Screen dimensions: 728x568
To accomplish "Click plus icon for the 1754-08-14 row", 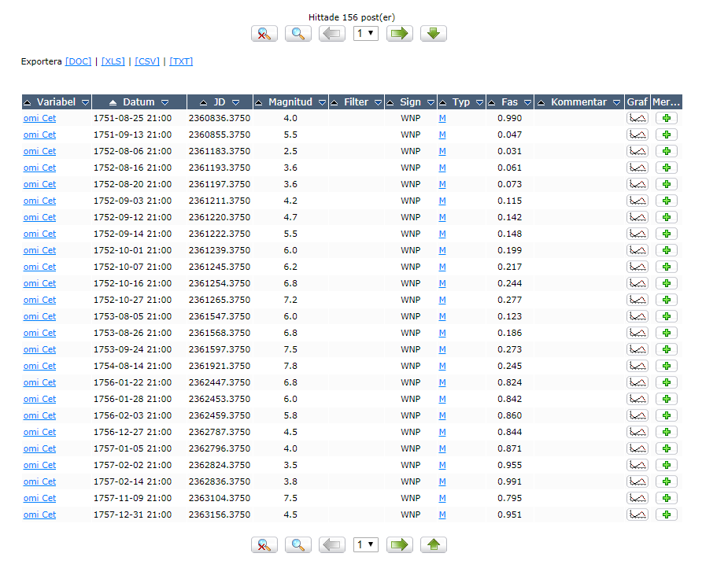I will (x=667, y=366).
